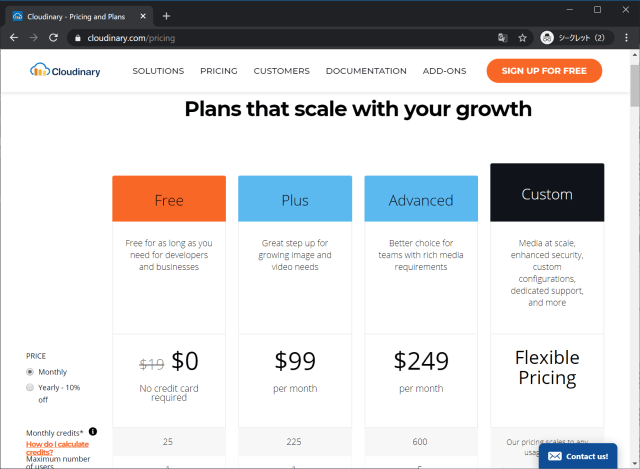The width and height of the screenshot is (640, 469).
Task: Click the Cloudinary logo
Action: click(65, 71)
